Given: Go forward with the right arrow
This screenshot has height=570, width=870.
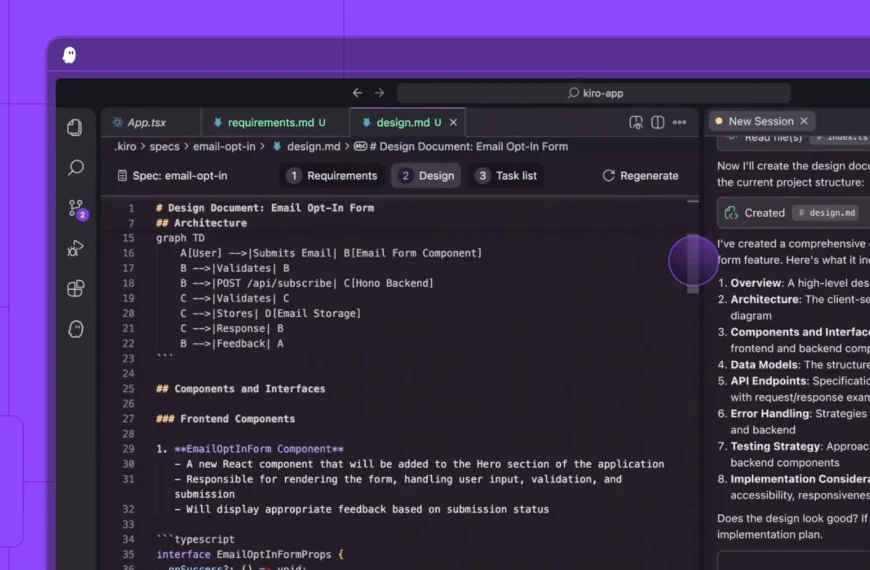Looking at the screenshot, I should tap(379, 93).
